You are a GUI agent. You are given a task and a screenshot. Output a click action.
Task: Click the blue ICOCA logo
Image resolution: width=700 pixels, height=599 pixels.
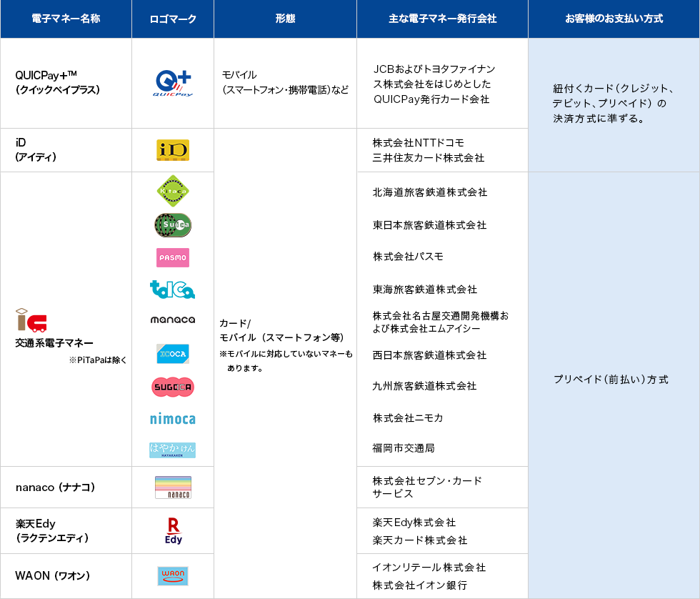click(173, 354)
